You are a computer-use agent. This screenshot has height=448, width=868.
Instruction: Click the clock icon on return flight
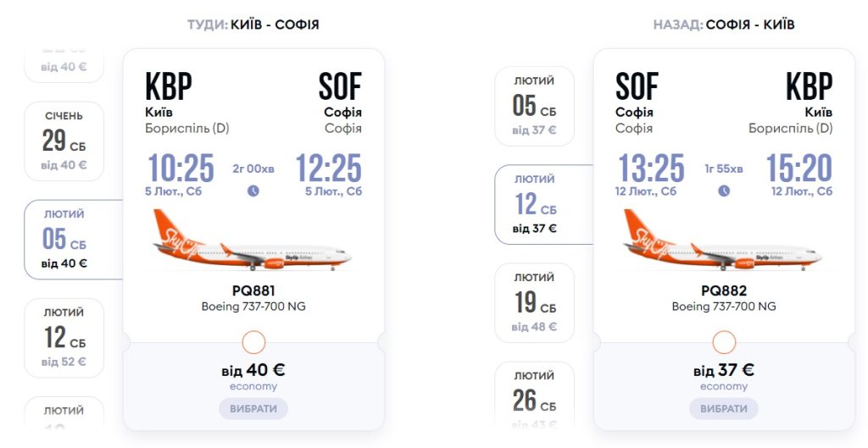pyautogui.click(x=724, y=191)
